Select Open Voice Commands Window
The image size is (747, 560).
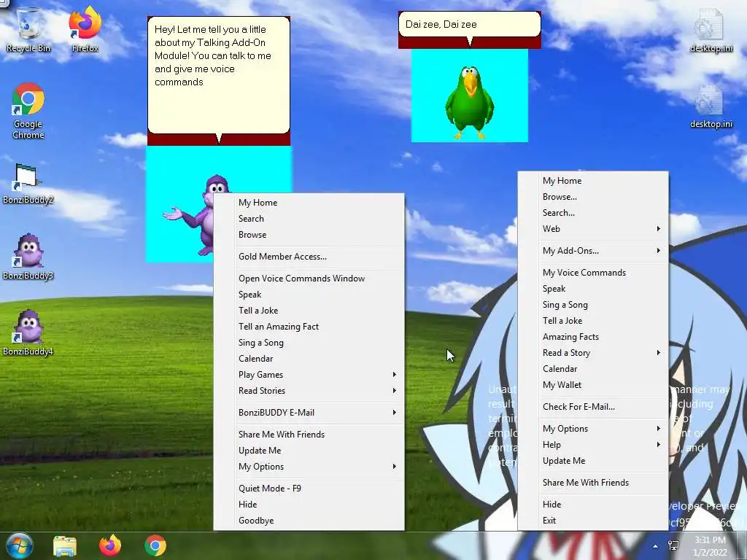[309, 279]
